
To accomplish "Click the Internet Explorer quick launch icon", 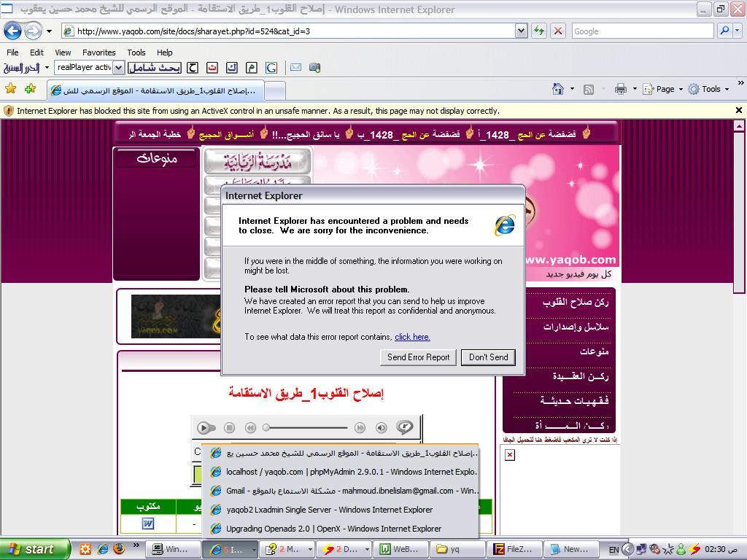I will coord(102,548).
